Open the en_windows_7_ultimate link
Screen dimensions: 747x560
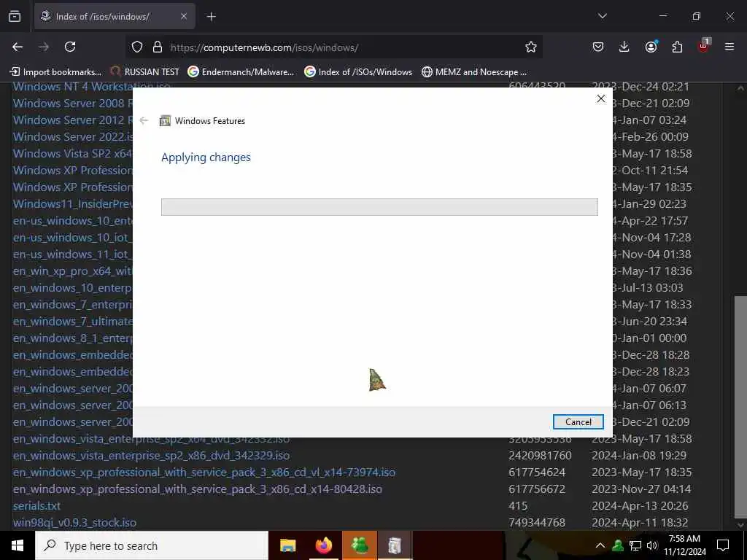tap(72, 322)
